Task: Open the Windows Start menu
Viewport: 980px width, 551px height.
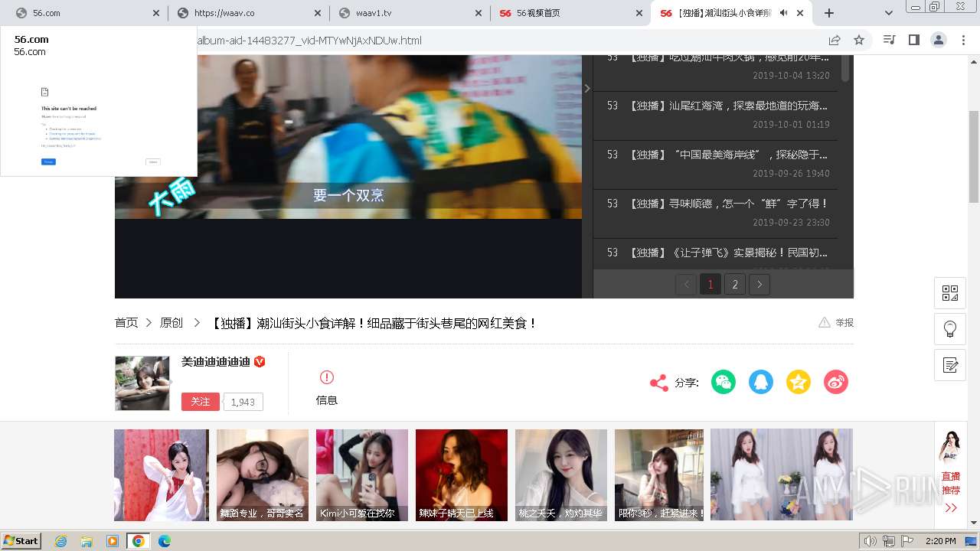Action: click(x=21, y=540)
